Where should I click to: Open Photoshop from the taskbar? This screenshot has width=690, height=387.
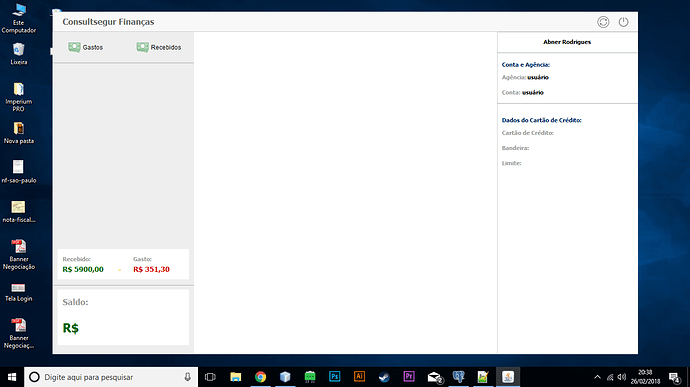[x=334, y=377]
